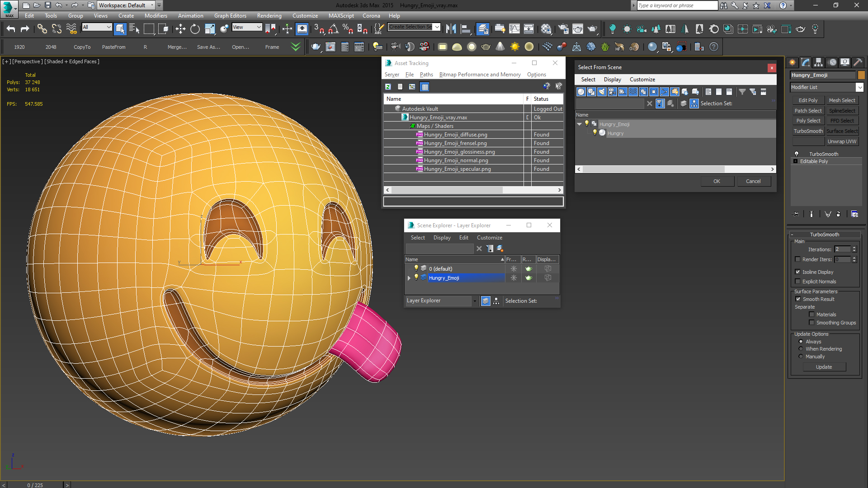This screenshot has width=868, height=488.
Task: Open the Hierarchy command panel tab
Action: (818, 62)
